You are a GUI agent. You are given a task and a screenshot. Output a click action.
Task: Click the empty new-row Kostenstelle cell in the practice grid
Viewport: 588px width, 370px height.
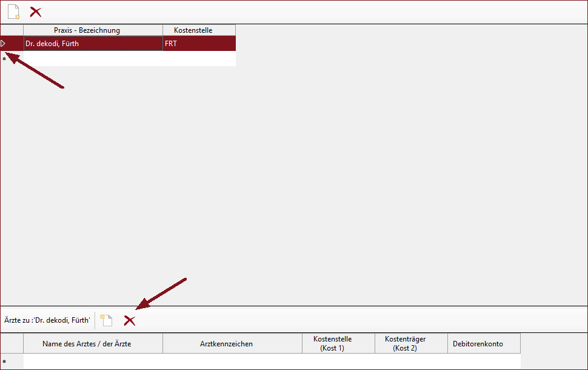tap(199, 59)
